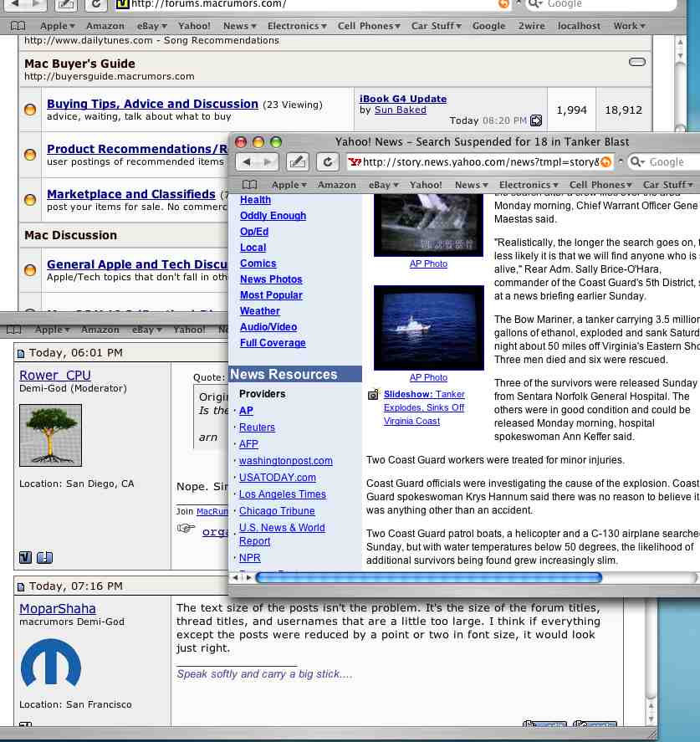Click the status icon beside General Apple and Tech
Image resolution: width=700 pixels, height=742 pixels.
pos(30,269)
